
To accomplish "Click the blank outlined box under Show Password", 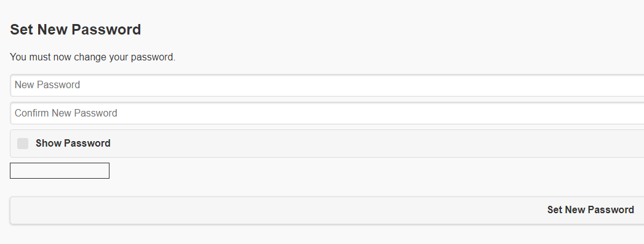I will point(60,171).
